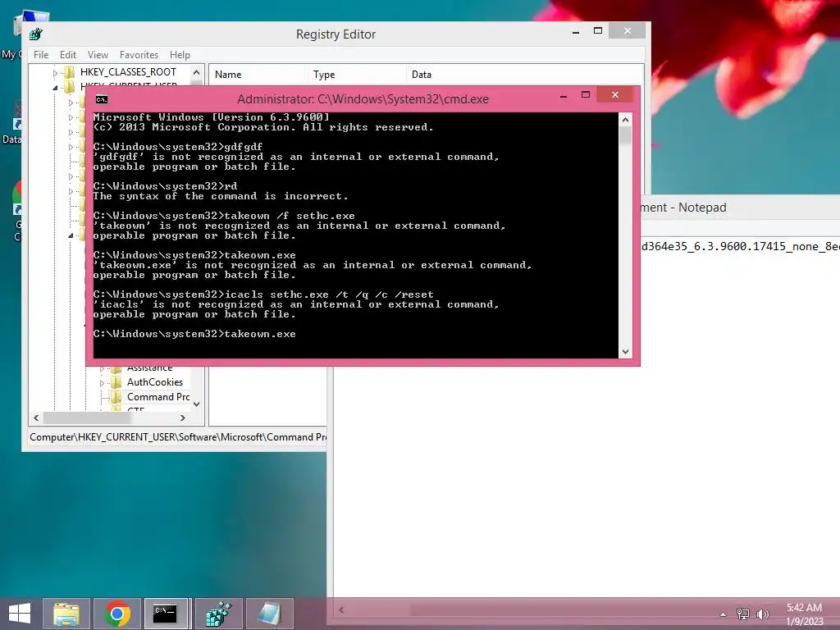The image size is (840, 630).
Task: Select the HKEY_CLASSES_ROOT key
Action: [x=128, y=72]
